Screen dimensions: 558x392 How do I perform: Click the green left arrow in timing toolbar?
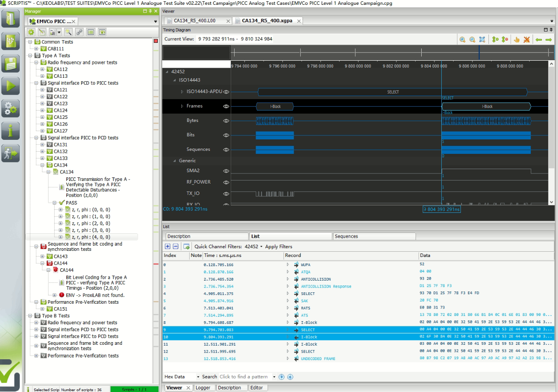(x=539, y=39)
